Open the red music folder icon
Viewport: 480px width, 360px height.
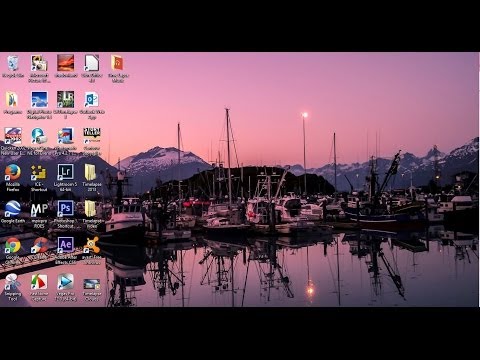coord(117,63)
